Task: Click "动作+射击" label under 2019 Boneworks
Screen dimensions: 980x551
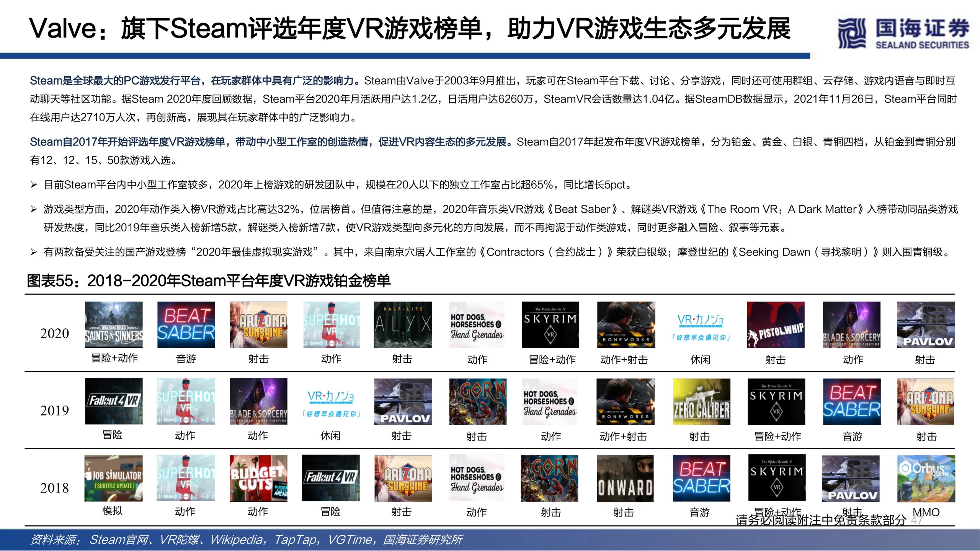Action: click(x=623, y=436)
